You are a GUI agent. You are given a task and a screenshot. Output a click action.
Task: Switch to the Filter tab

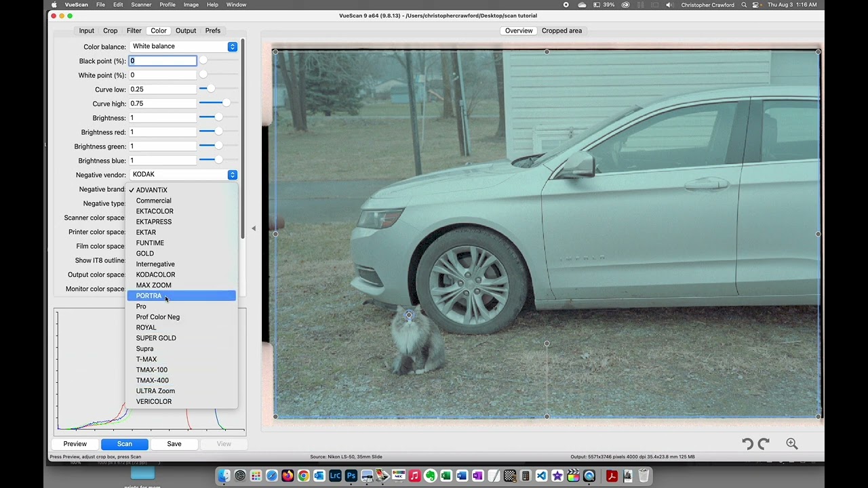[134, 30]
